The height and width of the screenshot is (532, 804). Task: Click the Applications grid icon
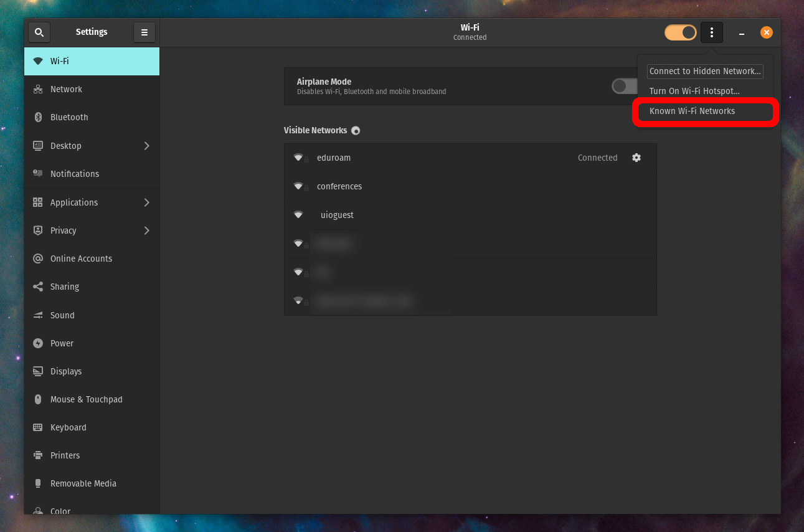coord(38,202)
